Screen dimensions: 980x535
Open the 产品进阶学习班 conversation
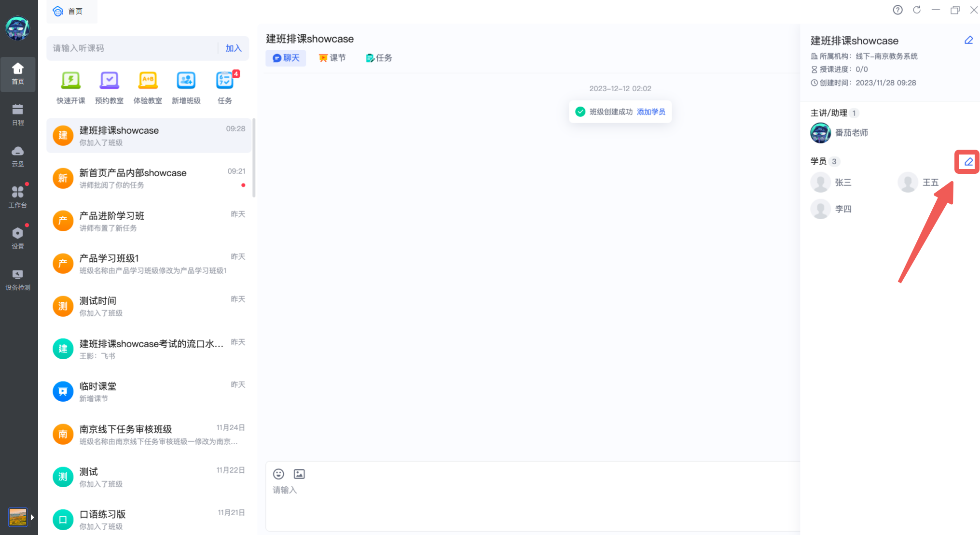point(149,221)
